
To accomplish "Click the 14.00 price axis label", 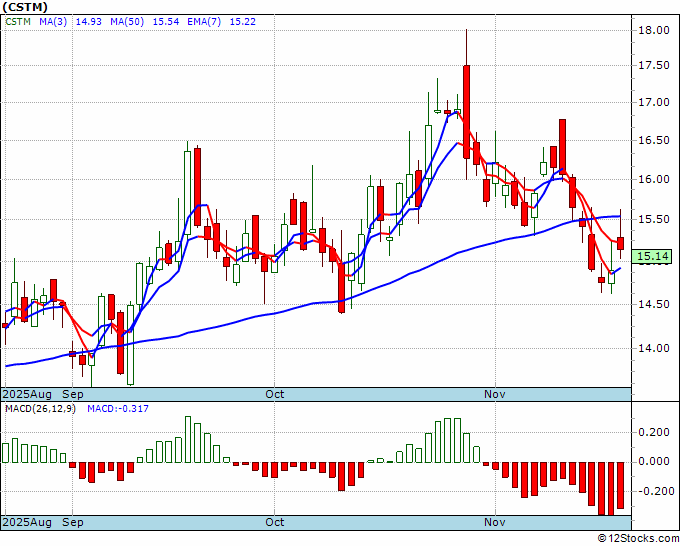I will click(654, 348).
